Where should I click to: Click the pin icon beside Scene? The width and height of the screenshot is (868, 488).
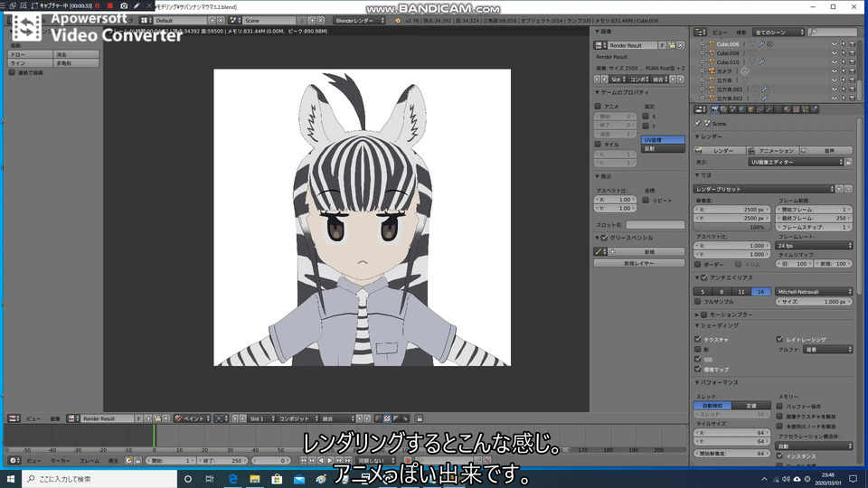click(x=697, y=124)
